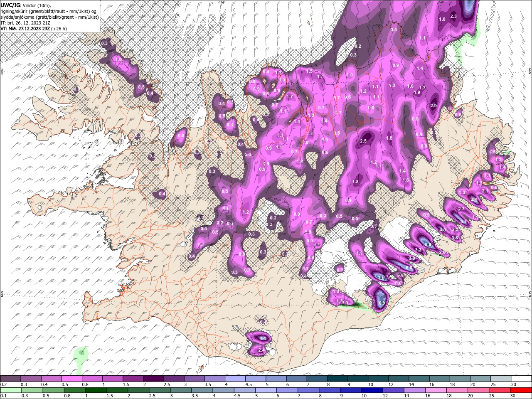Select the gray-purple 0.2 snow swatch
The image size is (532, 399).
click(10, 379)
